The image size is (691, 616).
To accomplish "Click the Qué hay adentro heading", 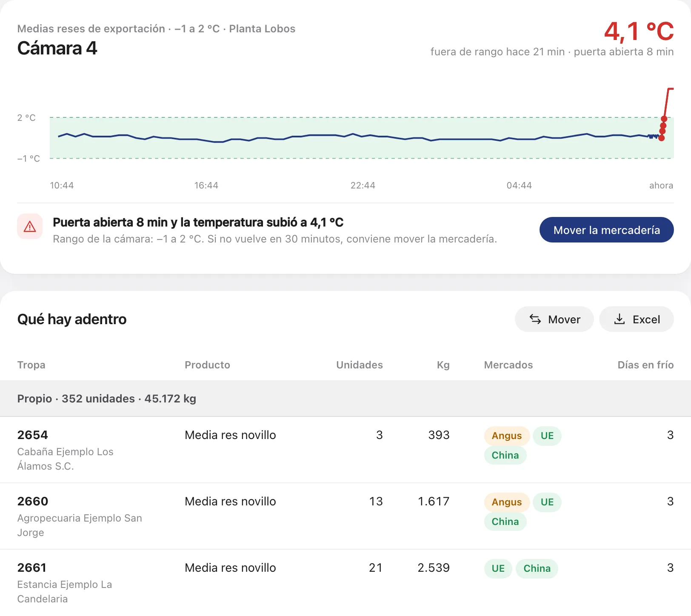I will click(72, 319).
